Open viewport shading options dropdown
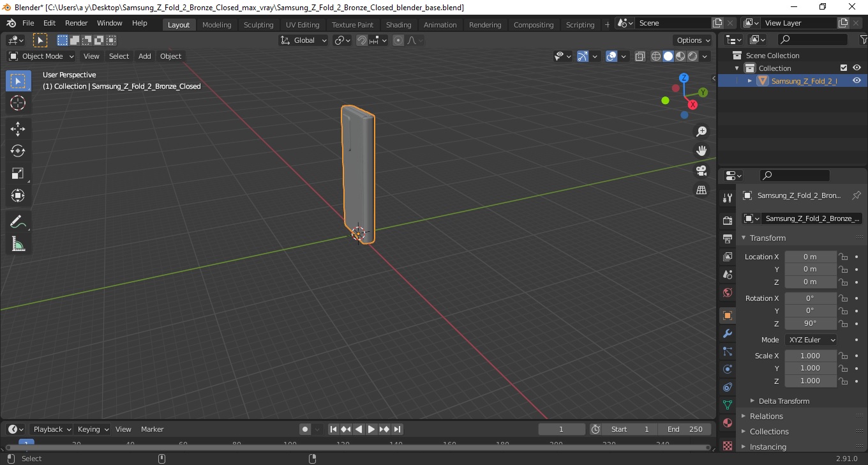Image resolution: width=868 pixels, height=465 pixels. click(705, 56)
